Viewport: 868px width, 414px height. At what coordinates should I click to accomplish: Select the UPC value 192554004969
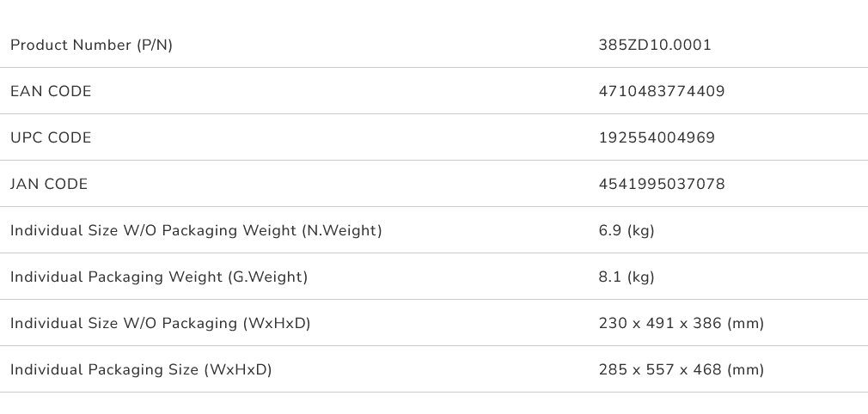point(656,138)
